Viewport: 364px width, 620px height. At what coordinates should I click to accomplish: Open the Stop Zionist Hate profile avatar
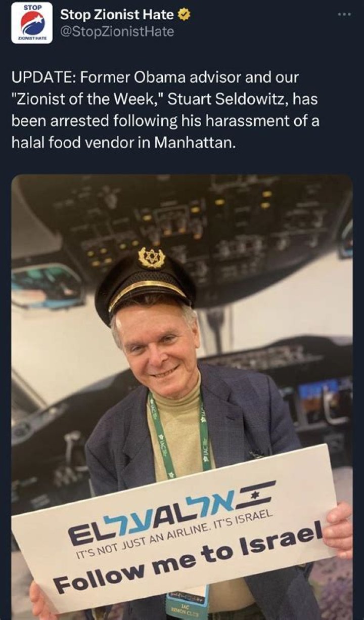coord(32,23)
